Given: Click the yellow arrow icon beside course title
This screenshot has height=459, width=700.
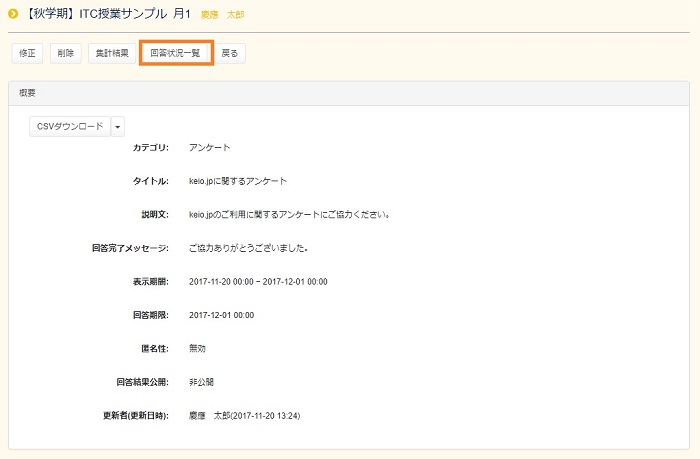Looking at the screenshot, I should point(13,14).
